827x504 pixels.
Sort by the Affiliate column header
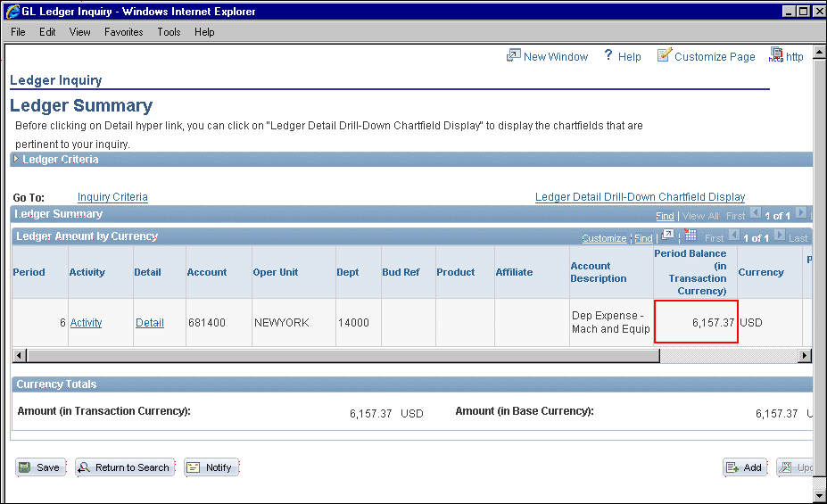514,273
